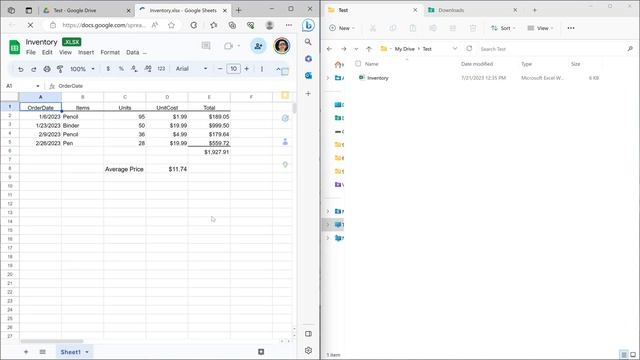Open the View menu in Sheets

(x=65, y=52)
